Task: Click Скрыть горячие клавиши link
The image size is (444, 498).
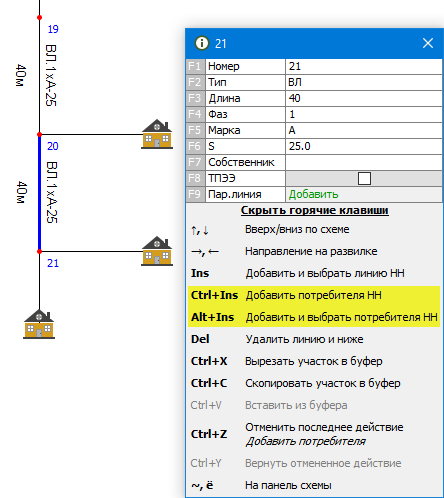Action: click(x=315, y=210)
